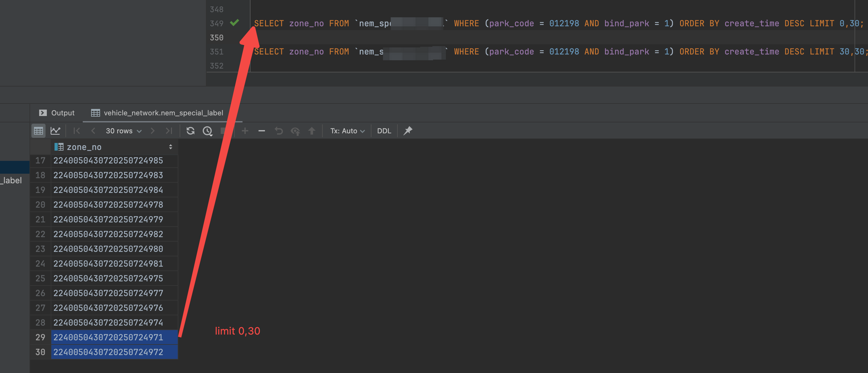Image resolution: width=868 pixels, height=373 pixels.
Task: Delete the selected row
Action: coord(261,131)
